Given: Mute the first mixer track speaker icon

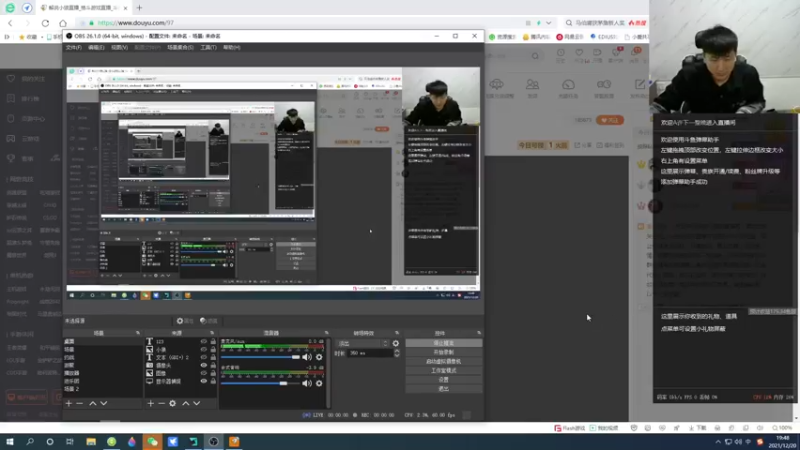Looking at the screenshot, I should tap(307, 357).
